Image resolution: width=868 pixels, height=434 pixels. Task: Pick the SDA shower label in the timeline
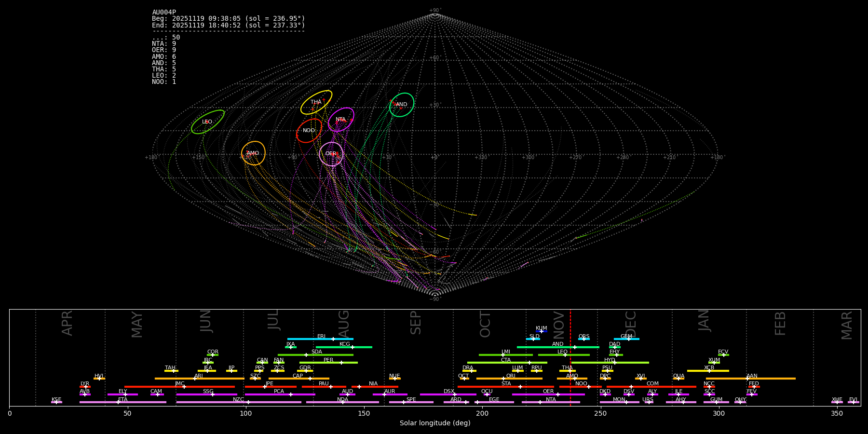click(x=317, y=352)
